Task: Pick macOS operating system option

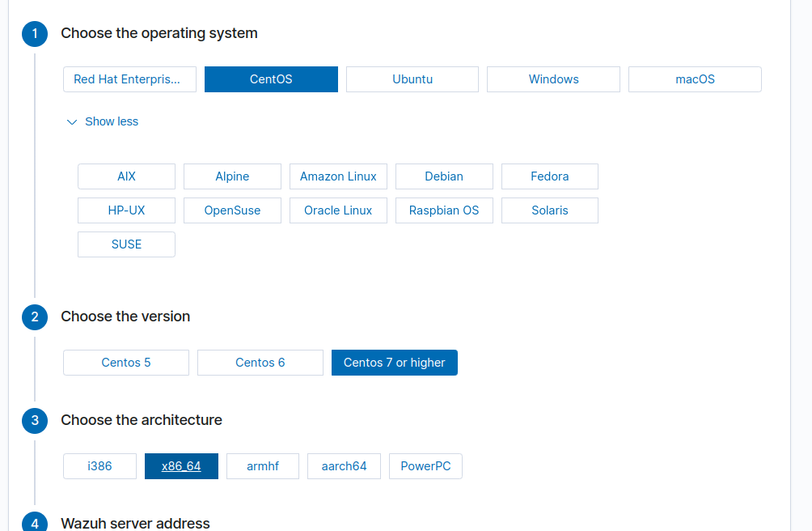Action: (x=695, y=79)
